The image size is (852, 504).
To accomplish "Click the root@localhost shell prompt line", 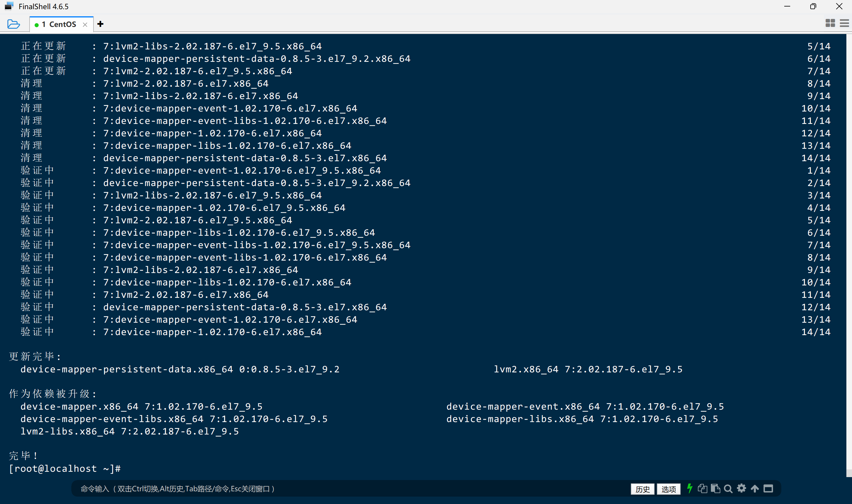I will tap(64, 469).
